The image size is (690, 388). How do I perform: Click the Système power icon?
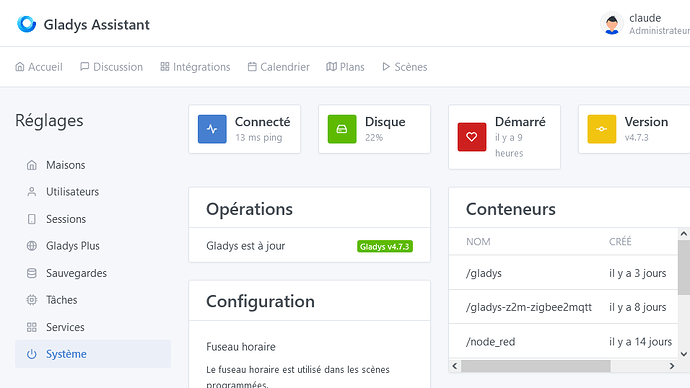pyautogui.click(x=32, y=354)
